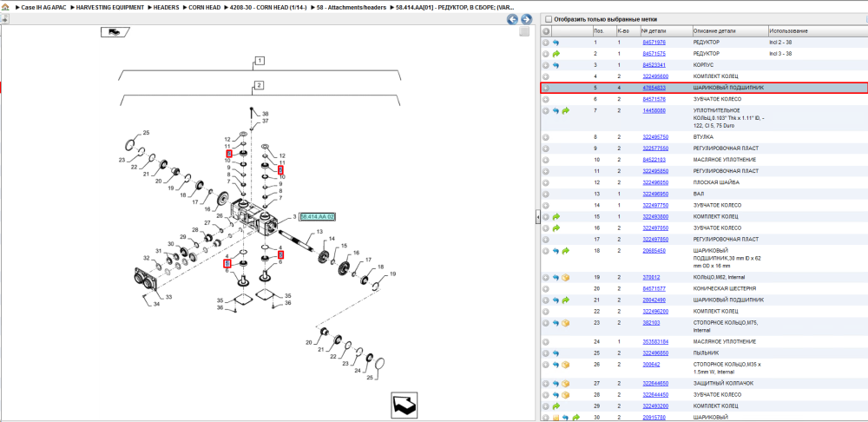This screenshot has height=422, width=868.
Task: Open 'HEADERS' breadcrumb
Action: coord(166,8)
